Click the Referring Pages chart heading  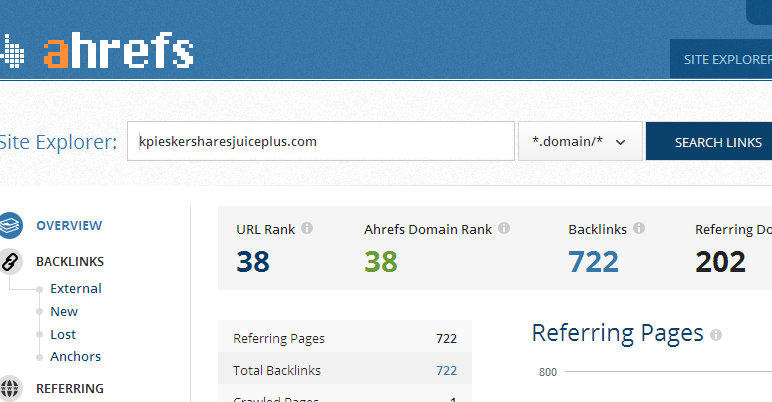(617, 334)
